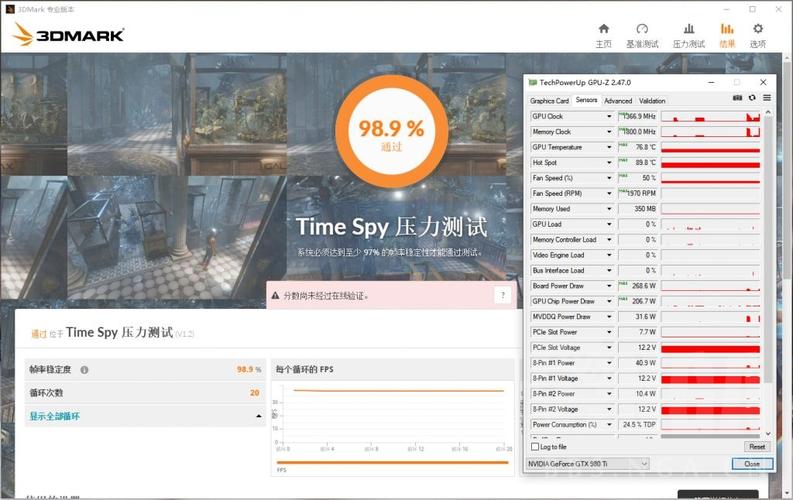Open the Bus Interface Load sensor dropdown
The height and width of the screenshot is (500, 793).
(x=609, y=270)
